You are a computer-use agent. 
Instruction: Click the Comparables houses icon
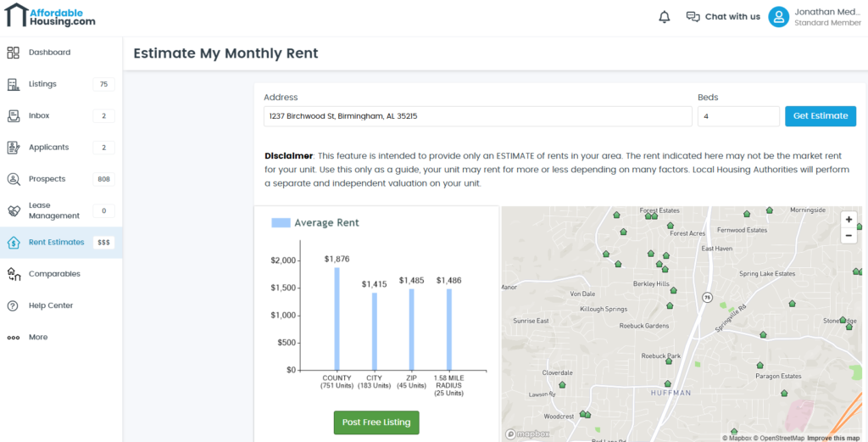[x=14, y=274]
